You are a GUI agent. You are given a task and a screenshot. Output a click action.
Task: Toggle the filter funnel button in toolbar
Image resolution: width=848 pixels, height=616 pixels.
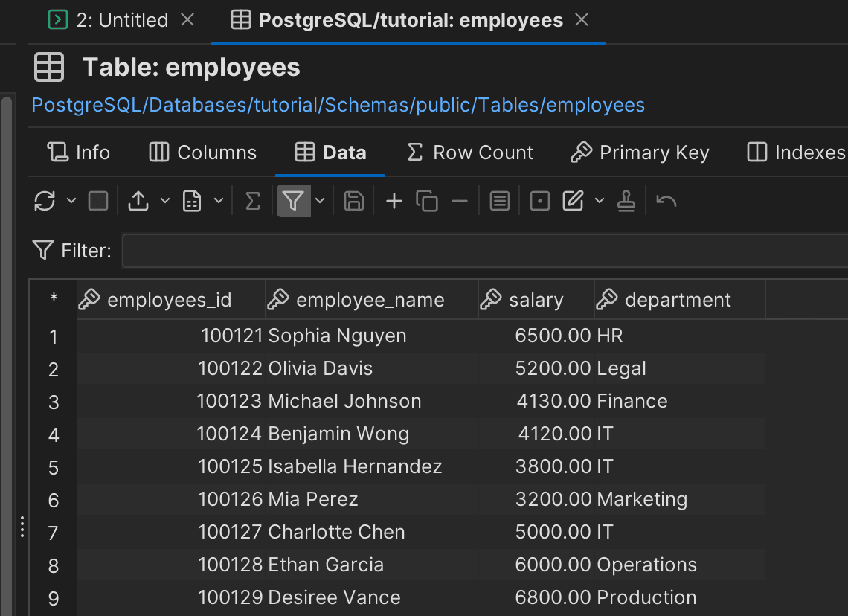(294, 201)
